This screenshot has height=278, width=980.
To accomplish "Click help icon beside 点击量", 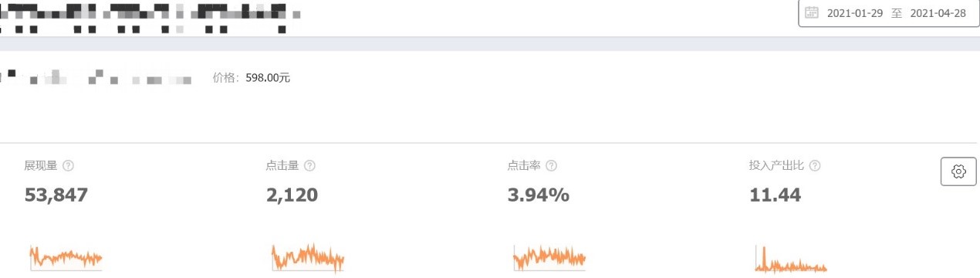I will (309, 166).
